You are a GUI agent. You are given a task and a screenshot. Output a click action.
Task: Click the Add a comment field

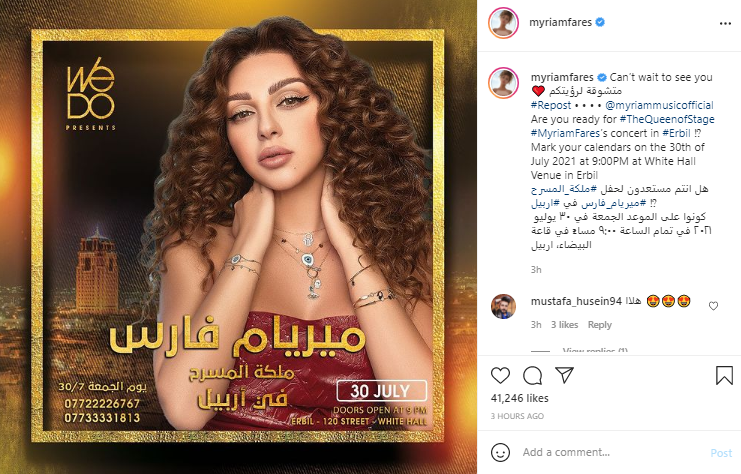click(x=612, y=452)
